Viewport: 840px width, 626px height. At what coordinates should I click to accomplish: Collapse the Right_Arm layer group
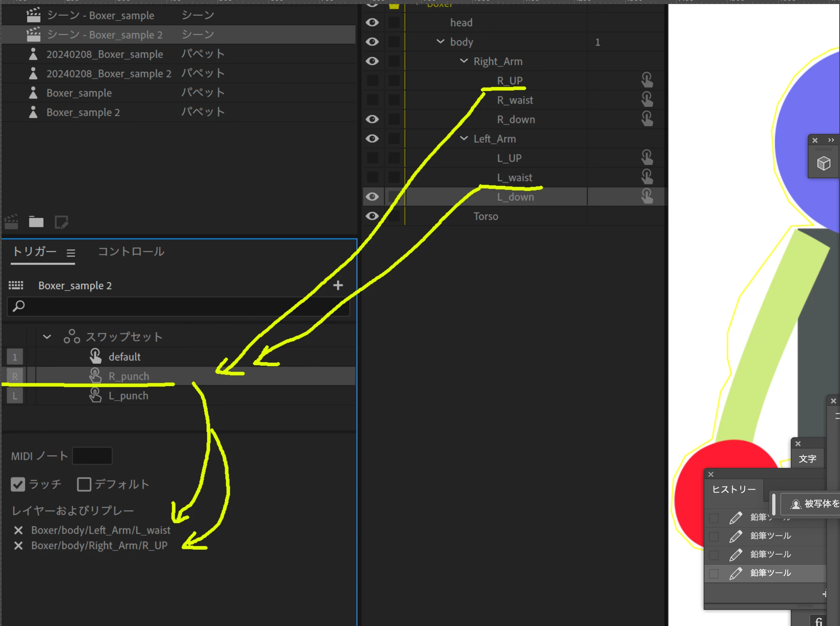464,61
